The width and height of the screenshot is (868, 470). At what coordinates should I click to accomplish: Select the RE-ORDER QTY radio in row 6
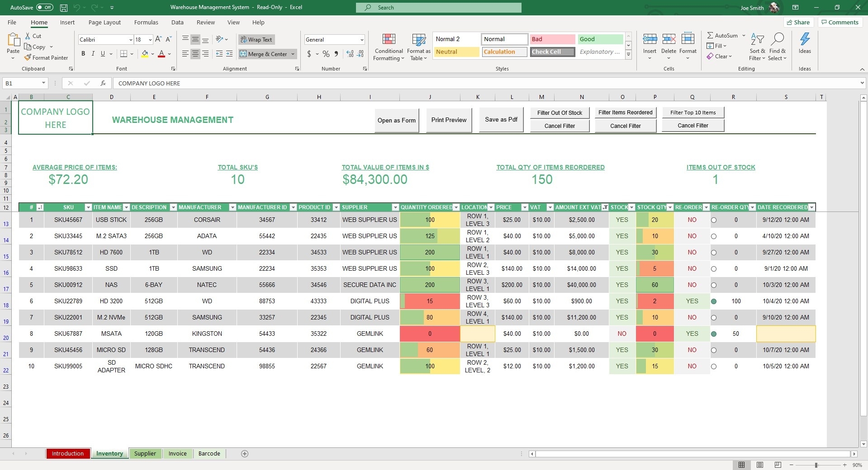pos(715,301)
